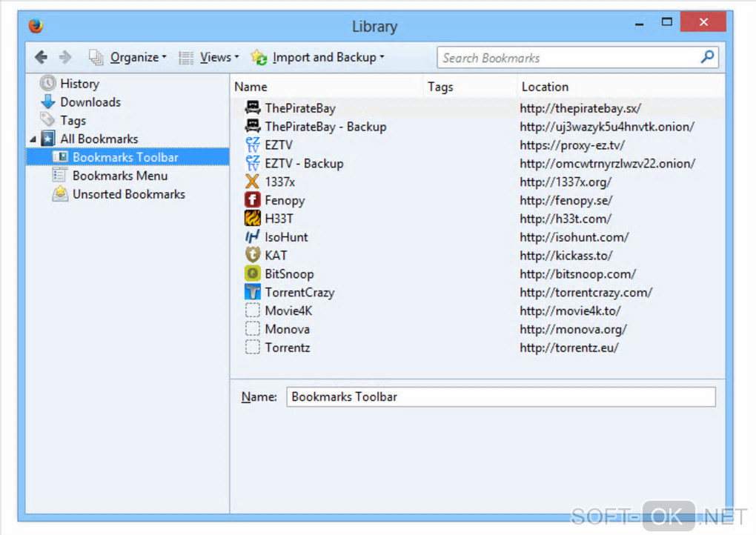Select Downloads in the sidebar
The width and height of the screenshot is (756, 535).
coord(90,102)
